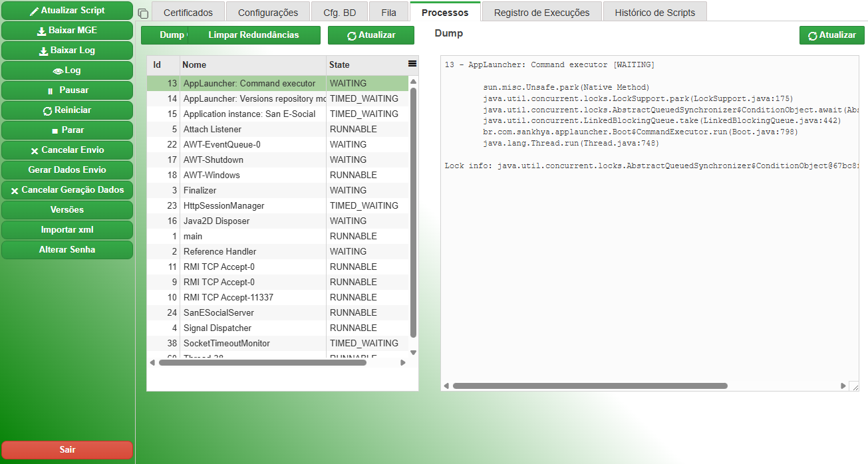This screenshot has height=464, width=868.
Task: Click Cancelar Envio button
Action: click(x=67, y=150)
